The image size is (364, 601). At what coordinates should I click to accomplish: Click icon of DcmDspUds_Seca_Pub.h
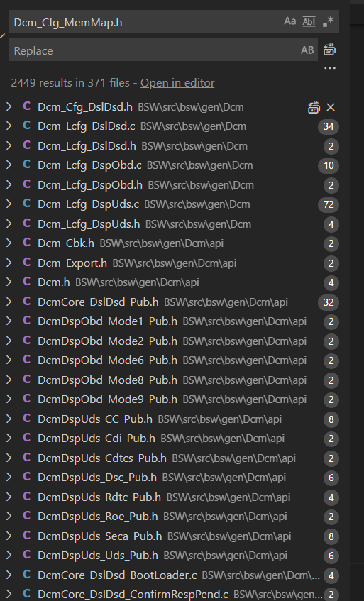26,536
